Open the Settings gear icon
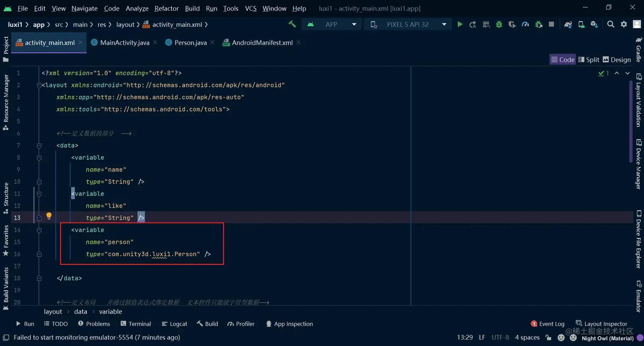 pos(624,24)
